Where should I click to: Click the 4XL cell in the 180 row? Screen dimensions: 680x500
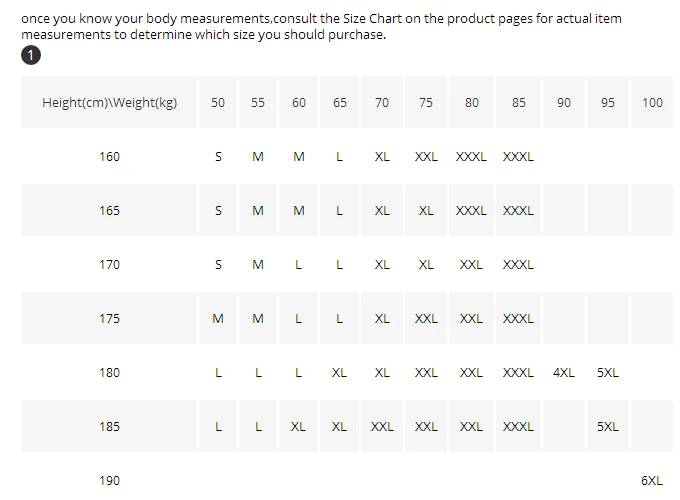click(564, 373)
